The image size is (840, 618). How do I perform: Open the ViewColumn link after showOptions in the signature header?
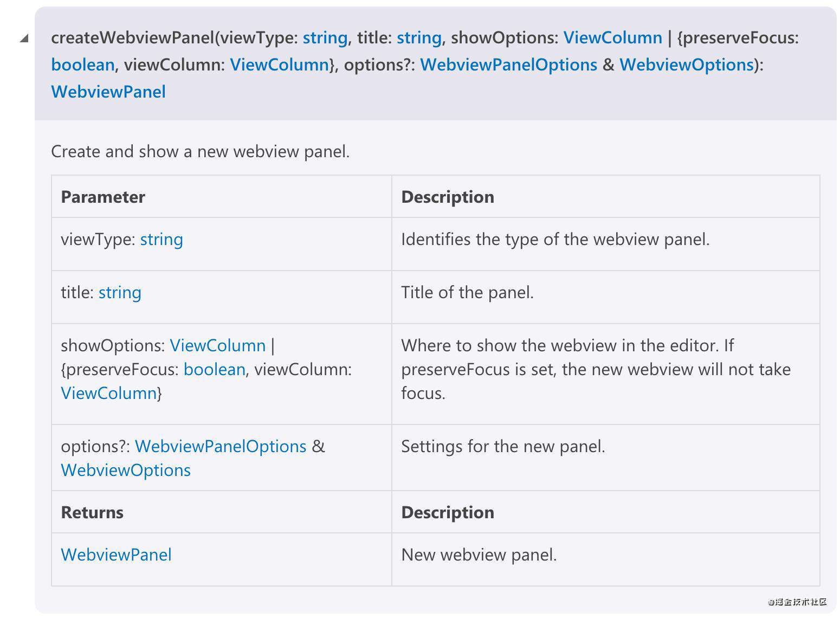pos(613,37)
